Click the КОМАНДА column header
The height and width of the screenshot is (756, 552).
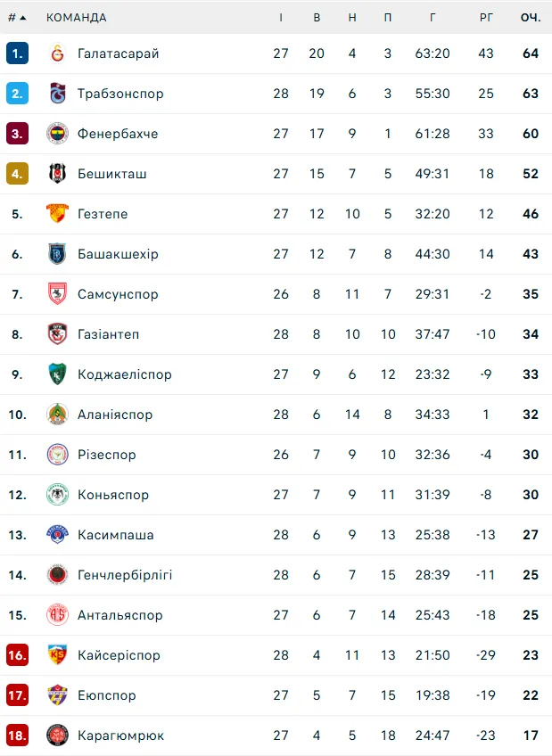[76, 18]
